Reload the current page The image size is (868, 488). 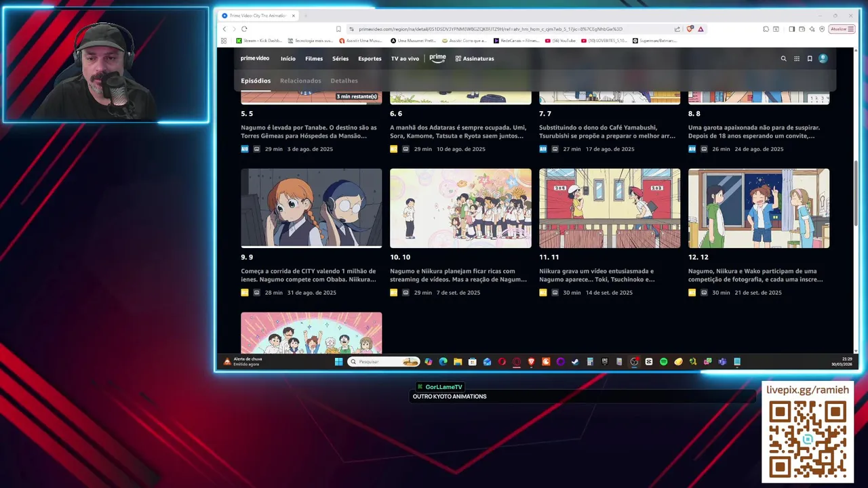pyautogui.click(x=244, y=29)
